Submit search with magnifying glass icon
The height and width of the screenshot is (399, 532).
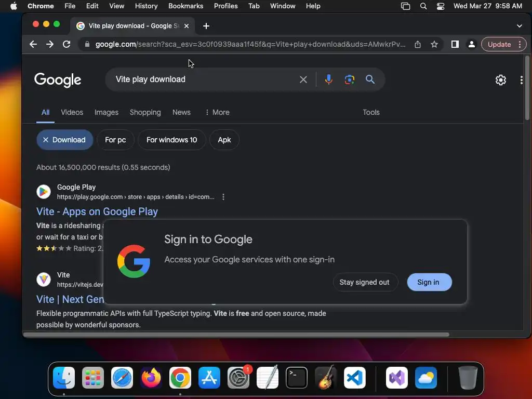click(370, 79)
